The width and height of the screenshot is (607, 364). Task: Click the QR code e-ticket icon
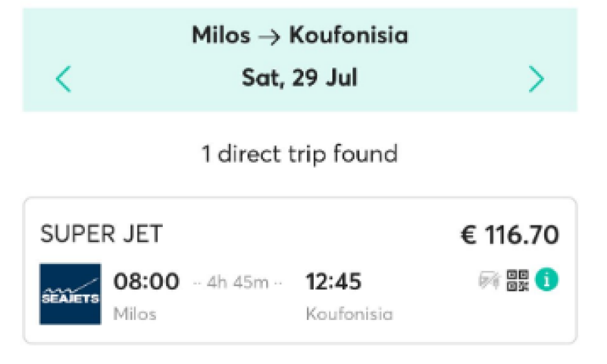(517, 281)
